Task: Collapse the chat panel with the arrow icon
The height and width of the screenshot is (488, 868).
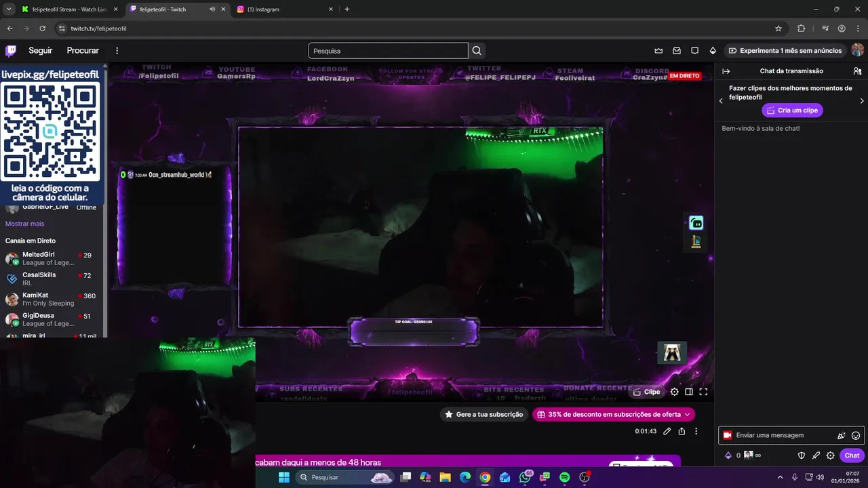Action: coord(726,71)
